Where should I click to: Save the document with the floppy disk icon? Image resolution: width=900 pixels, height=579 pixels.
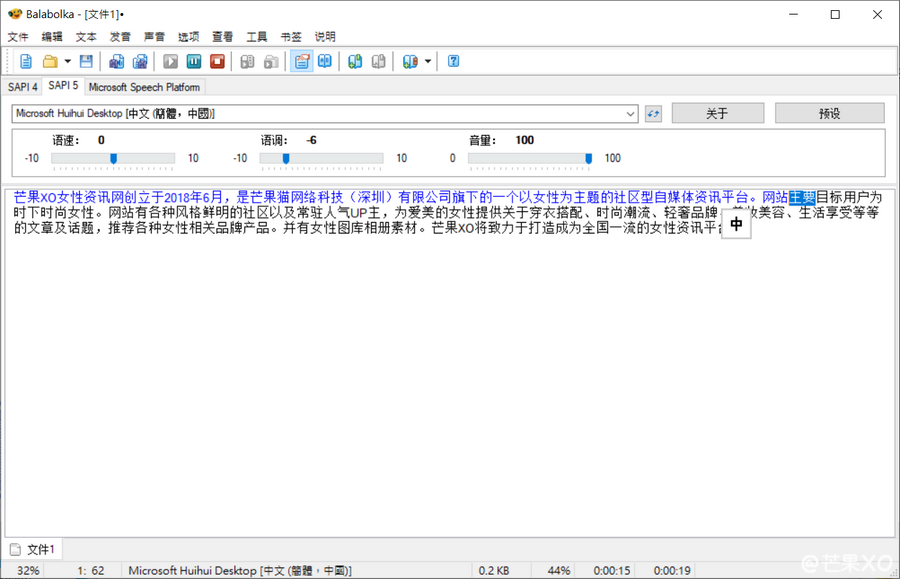[86, 61]
